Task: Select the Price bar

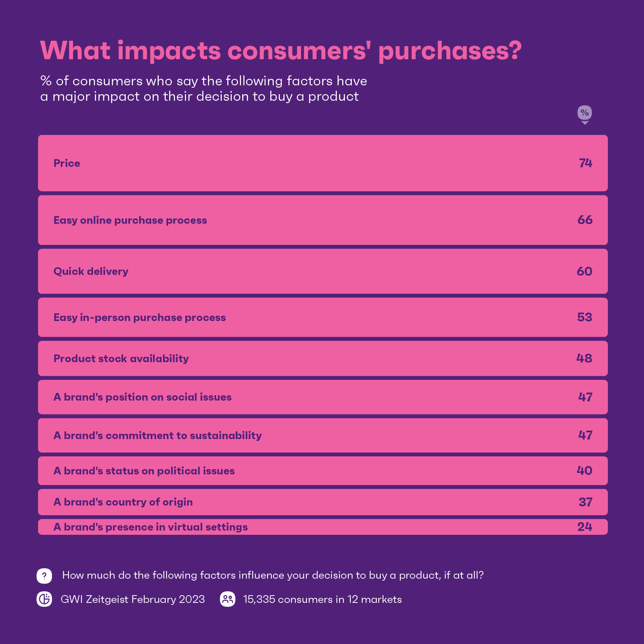Action: (x=323, y=163)
